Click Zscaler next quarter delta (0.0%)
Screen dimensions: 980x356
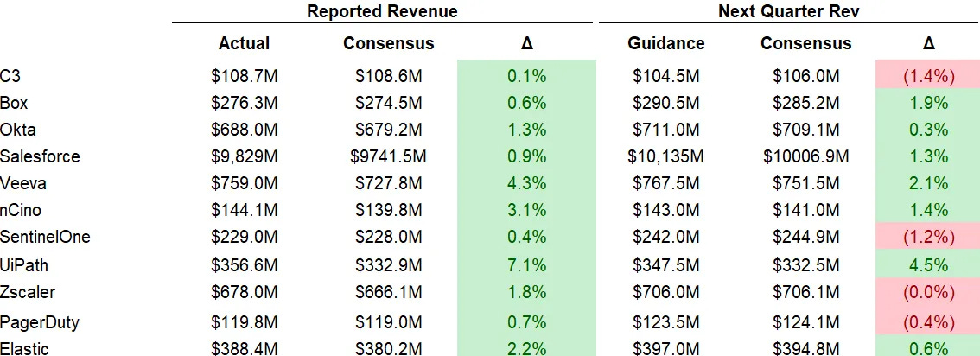pyautogui.click(x=928, y=292)
